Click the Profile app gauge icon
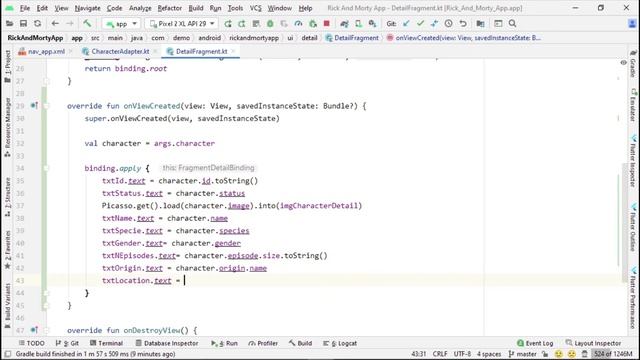This screenshot has height=360, width=640. click(298, 24)
